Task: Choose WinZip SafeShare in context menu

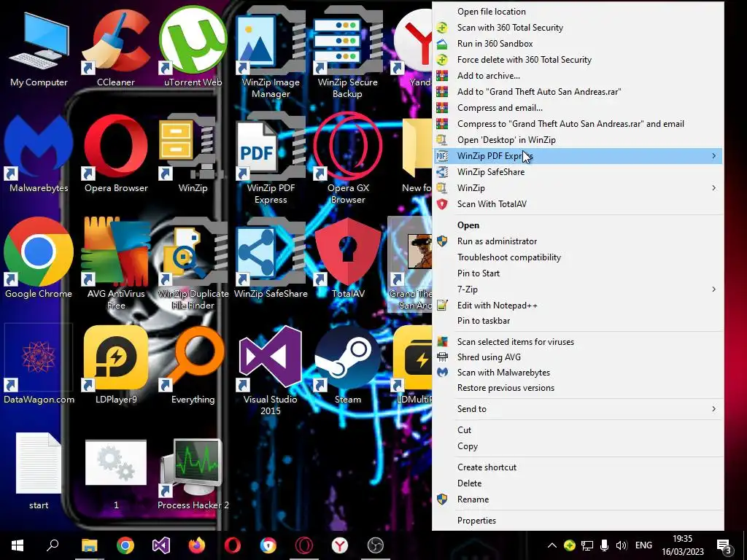Action: tap(578, 172)
